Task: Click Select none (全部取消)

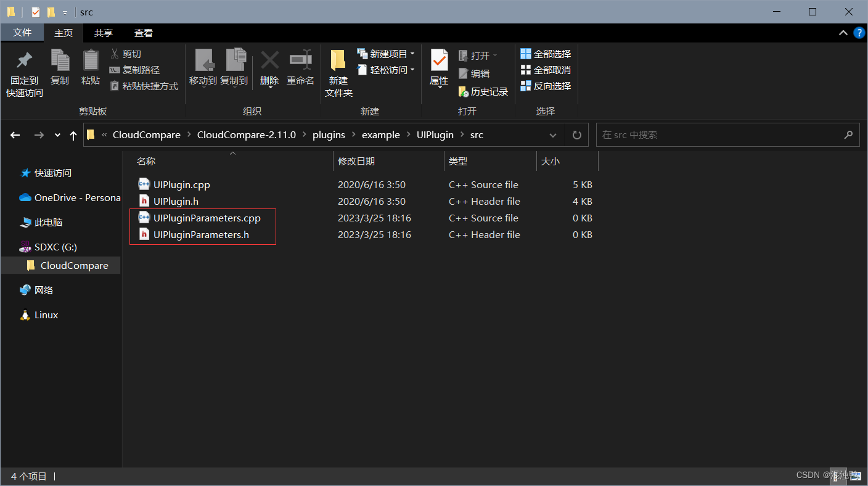Action: click(546, 70)
